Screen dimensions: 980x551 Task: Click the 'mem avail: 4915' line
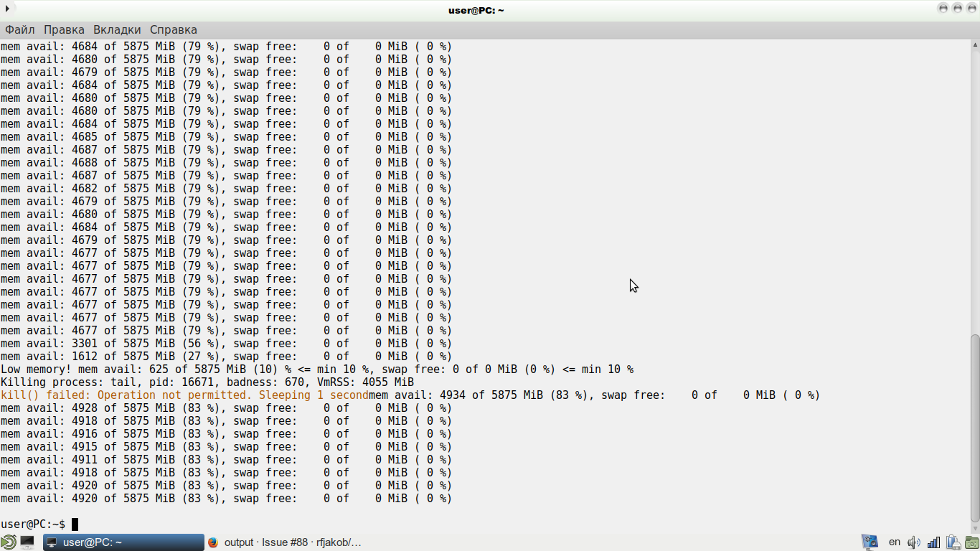[x=226, y=447]
